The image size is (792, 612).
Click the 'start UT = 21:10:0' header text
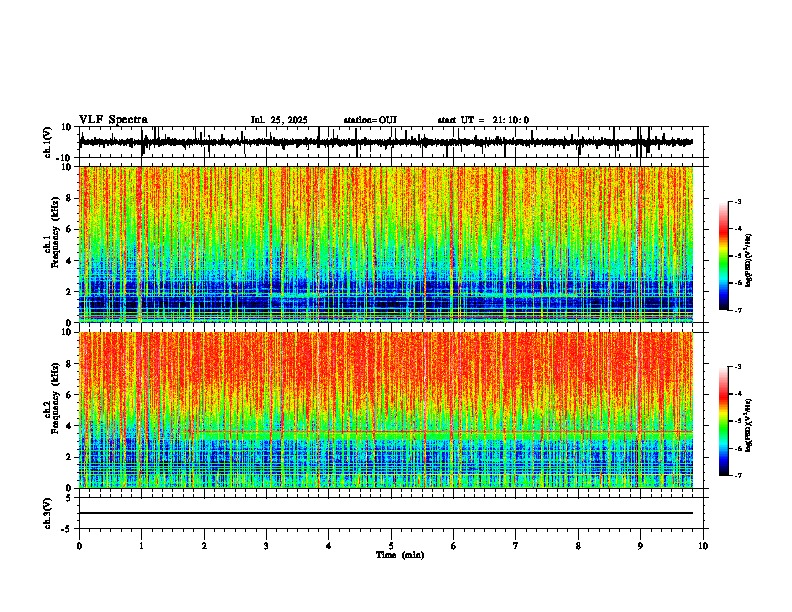point(483,120)
